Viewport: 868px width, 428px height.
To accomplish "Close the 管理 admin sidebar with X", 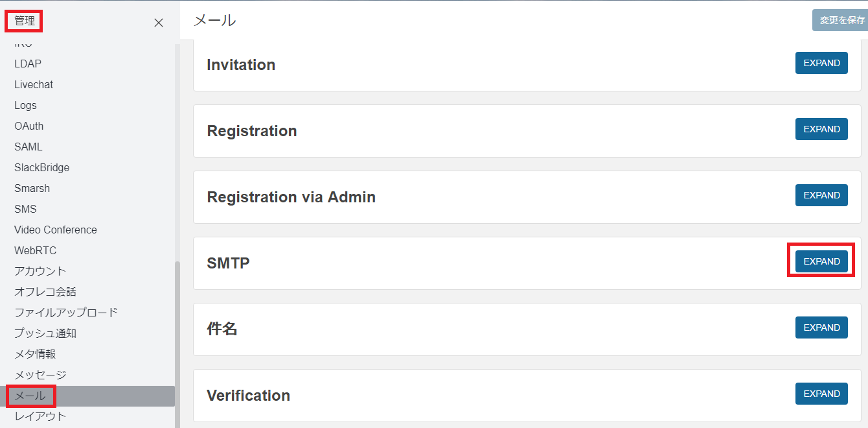I will (x=159, y=23).
